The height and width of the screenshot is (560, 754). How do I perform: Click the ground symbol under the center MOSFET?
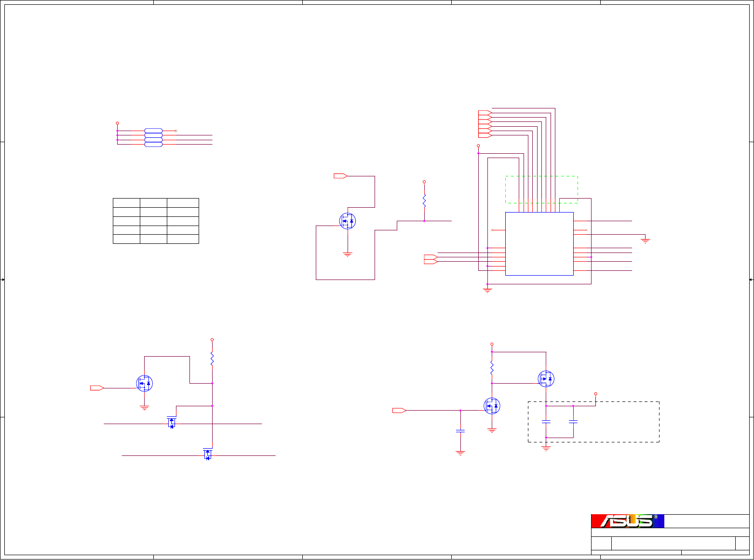[x=348, y=254]
